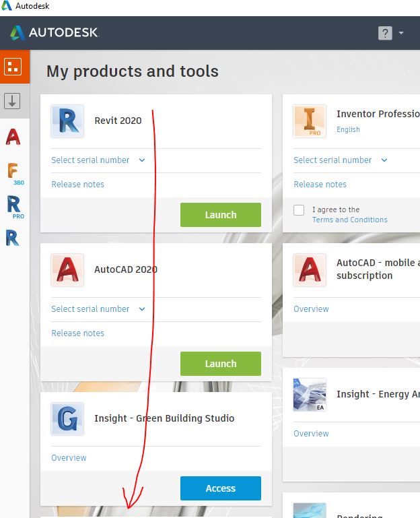This screenshot has height=518, width=420.
Task: Click the Green Building Studio G icon
Action: (x=67, y=418)
